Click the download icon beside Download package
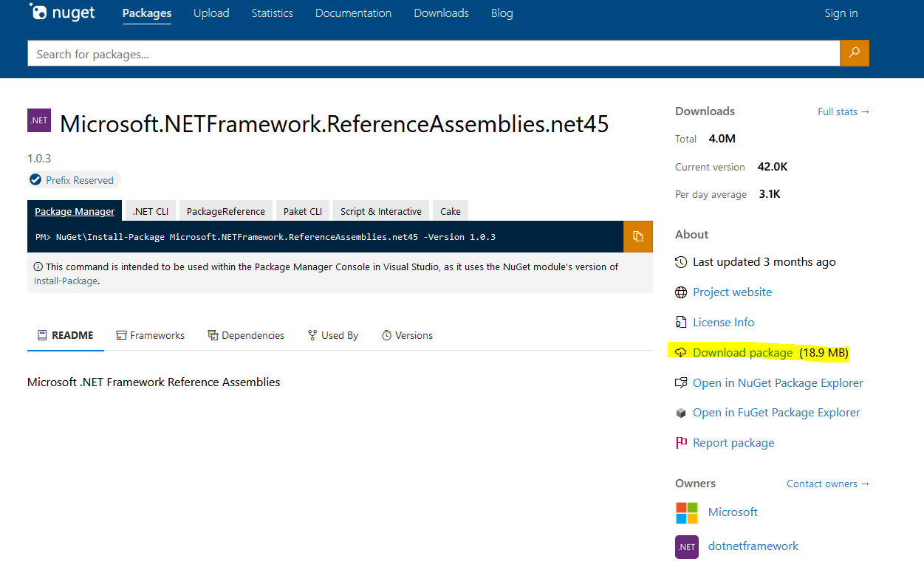The image size is (924, 581). pos(680,352)
